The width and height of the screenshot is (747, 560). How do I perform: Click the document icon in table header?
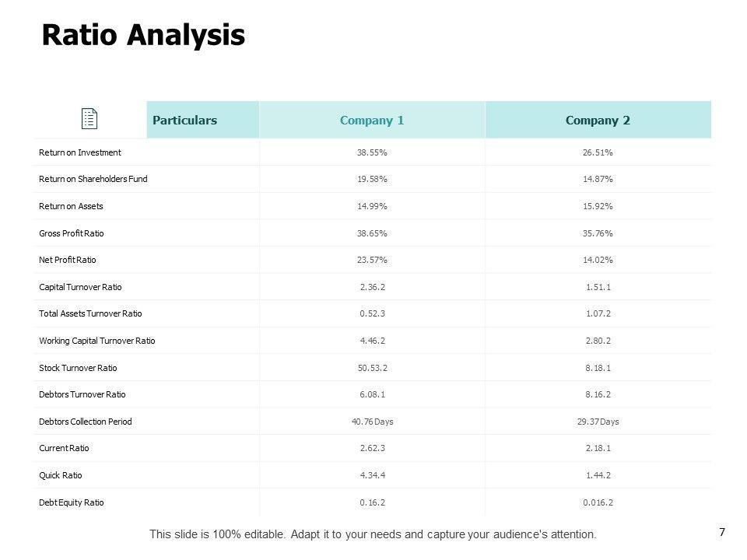(x=89, y=120)
